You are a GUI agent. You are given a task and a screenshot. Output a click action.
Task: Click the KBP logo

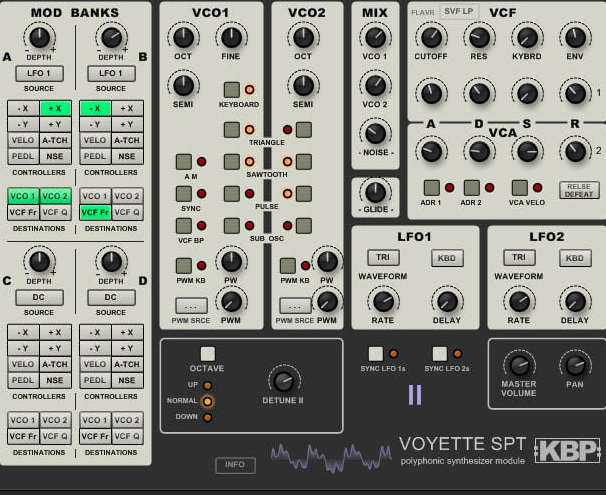tap(567, 451)
